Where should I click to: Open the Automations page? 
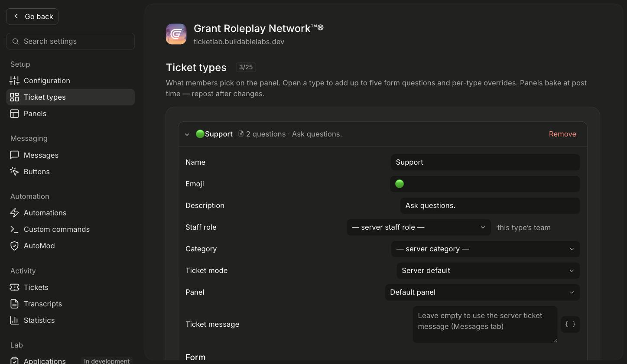pyautogui.click(x=70, y=213)
